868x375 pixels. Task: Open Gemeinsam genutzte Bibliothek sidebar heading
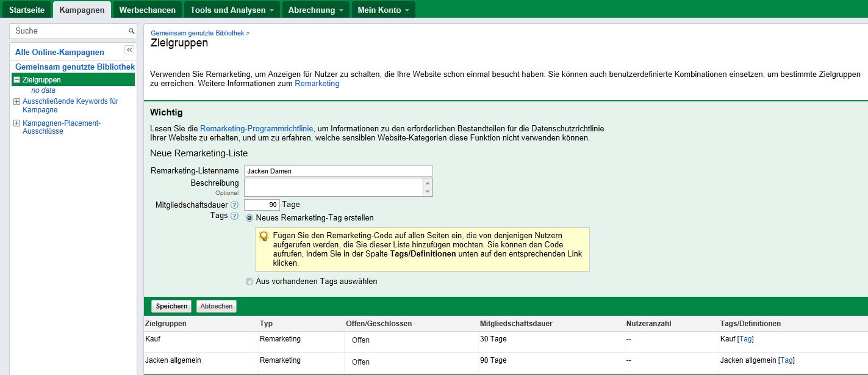(x=75, y=67)
